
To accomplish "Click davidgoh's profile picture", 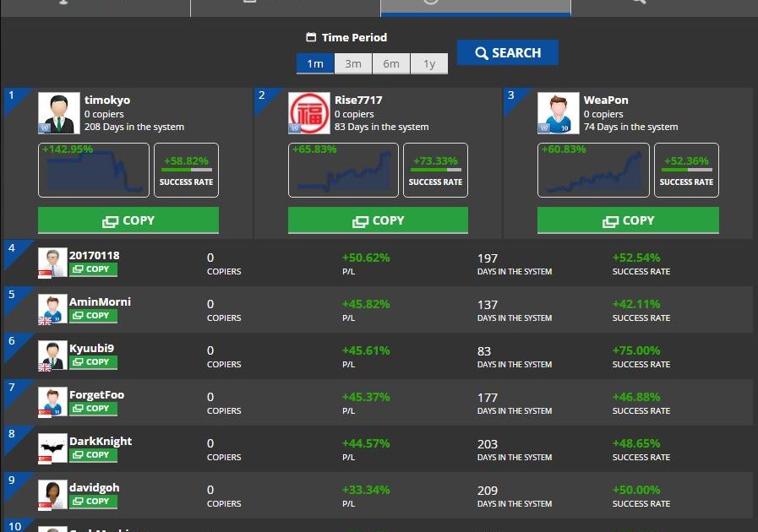I will pyautogui.click(x=52, y=494).
